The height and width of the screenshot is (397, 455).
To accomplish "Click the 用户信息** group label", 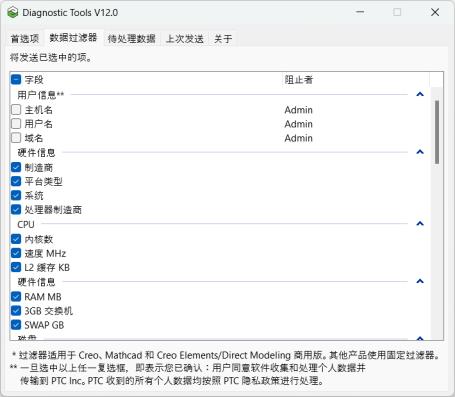I will tap(41, 95).
